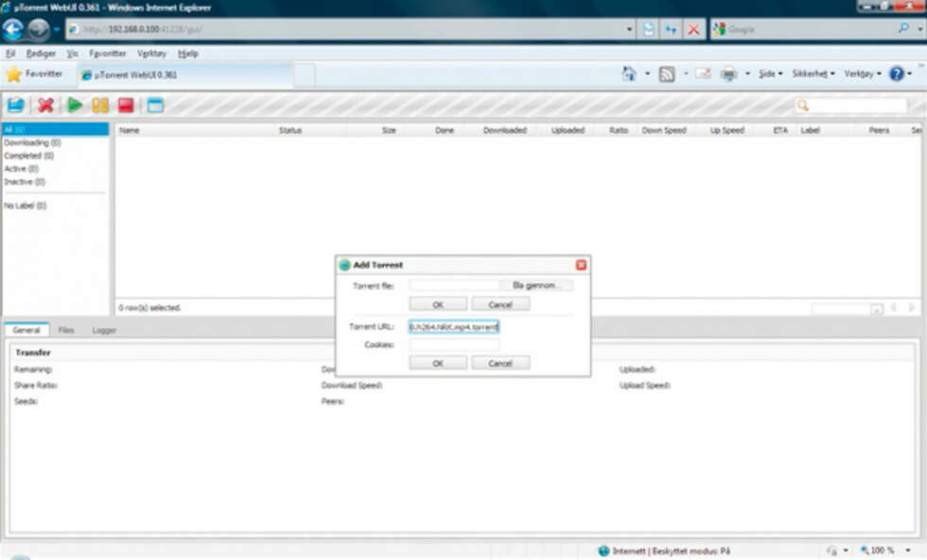Open the recent pages dropdown beside Forward
927x560 pixels.
(57, 29)
